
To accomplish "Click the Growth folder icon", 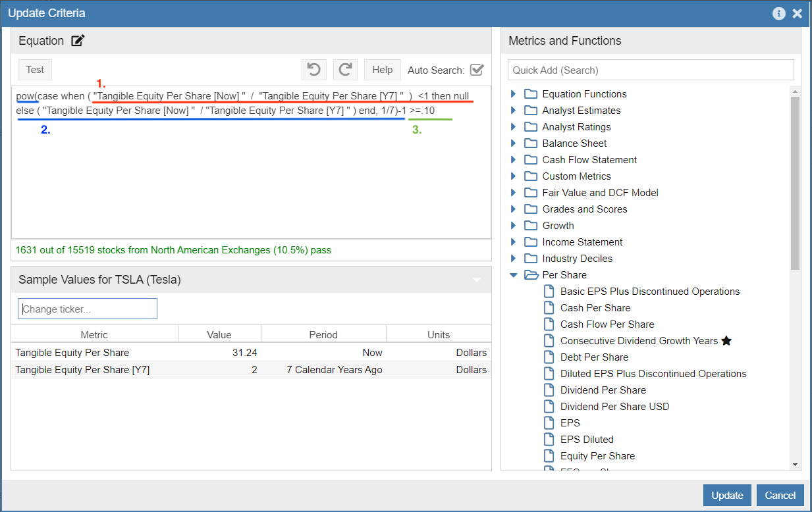I will 531,226.
